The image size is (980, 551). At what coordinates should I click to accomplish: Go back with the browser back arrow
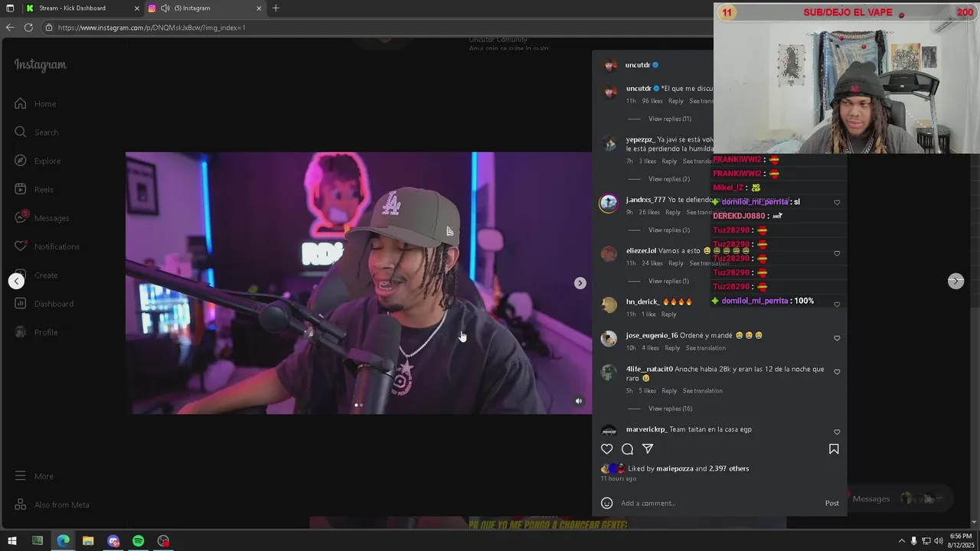[10, 28]
